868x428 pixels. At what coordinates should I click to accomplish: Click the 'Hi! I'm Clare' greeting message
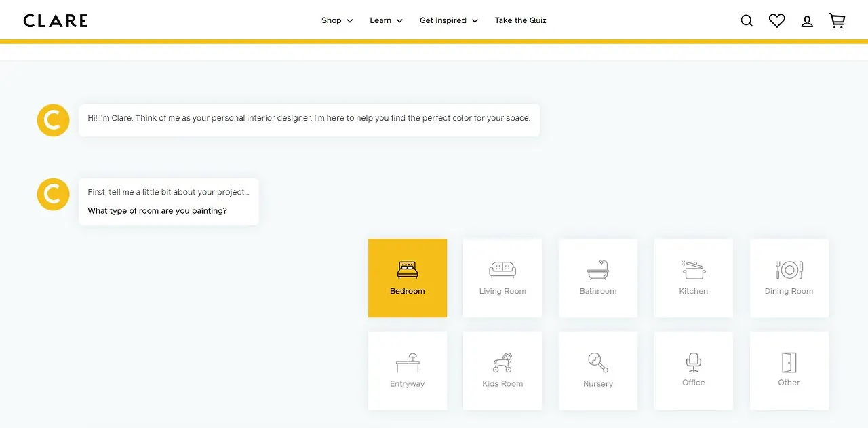[309, 118]
